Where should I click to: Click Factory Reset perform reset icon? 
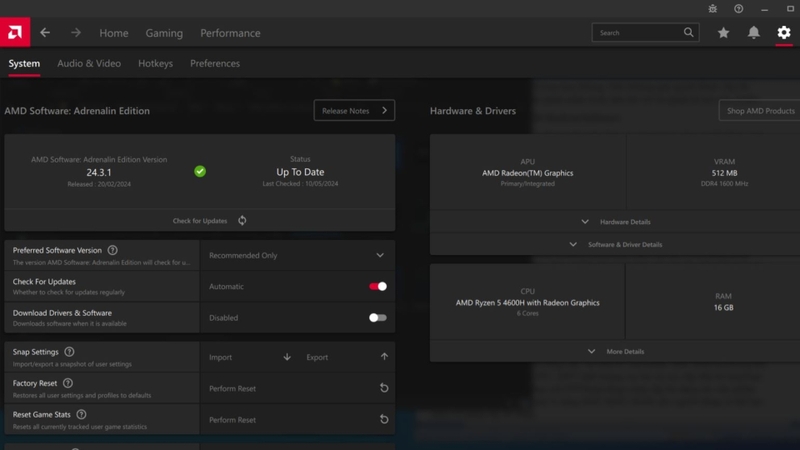(x=384, y=388)
